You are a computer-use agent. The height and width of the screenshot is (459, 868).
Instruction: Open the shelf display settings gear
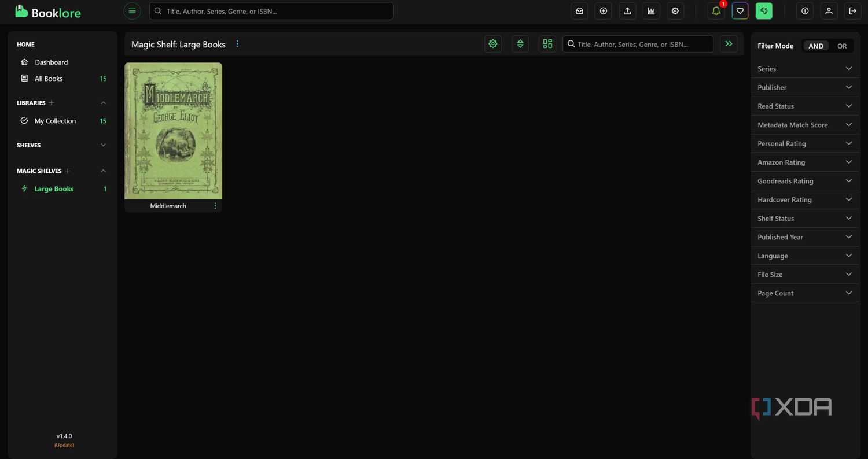click(x=493, y=44)
